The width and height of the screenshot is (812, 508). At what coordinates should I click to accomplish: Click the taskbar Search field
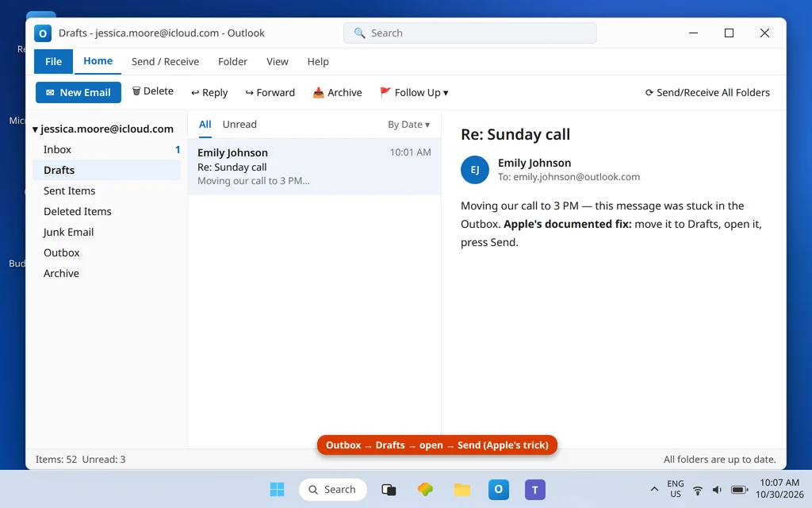(332, 489)
